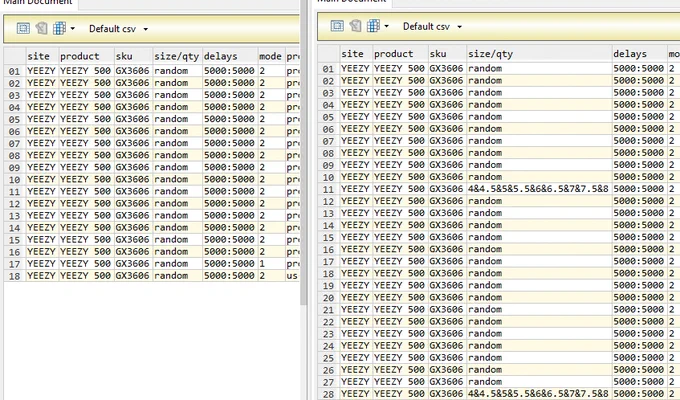Select the sku column header in left pane
Image resolution: width=680 pixels, height=400 pixels.
pyautogui.click(x=133, y=56)
